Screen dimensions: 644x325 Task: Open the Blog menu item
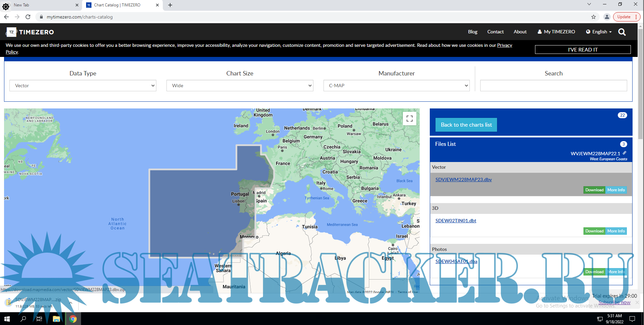click(x=472, y=32)
